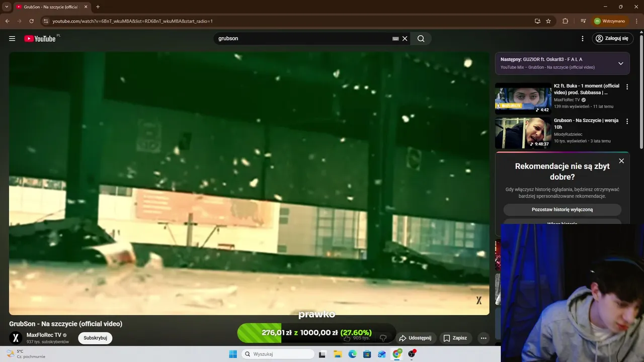Open the YouTube guide hamburger menu
The image size is (644, 362).
[x=12, y=39]
